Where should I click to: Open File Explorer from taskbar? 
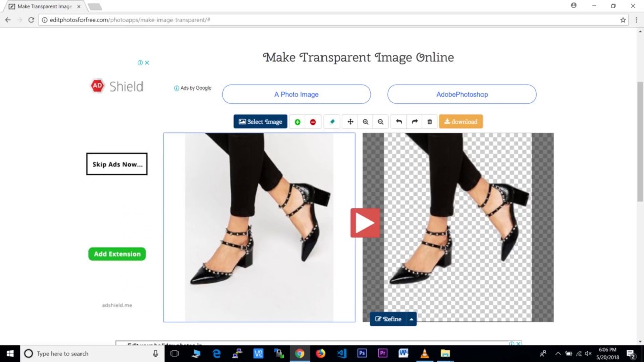coord(445,353)
